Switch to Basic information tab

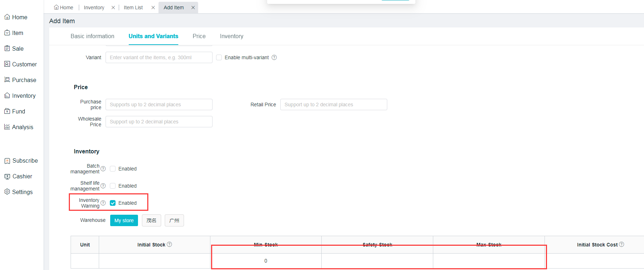pos(92,36)
